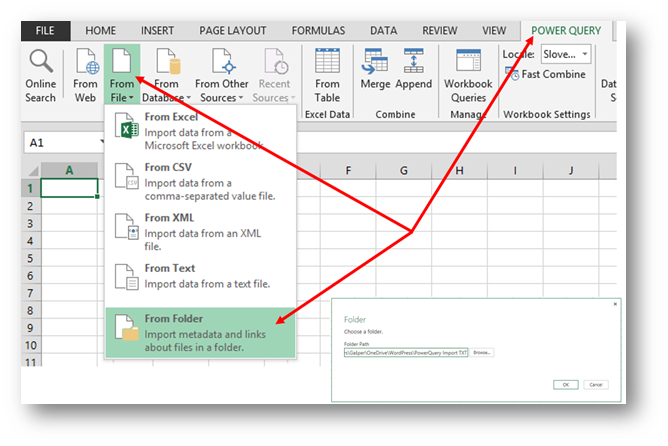Launch the Merge queries tool
Viewport: 668px width, 446px height.
tap(375, 69)
